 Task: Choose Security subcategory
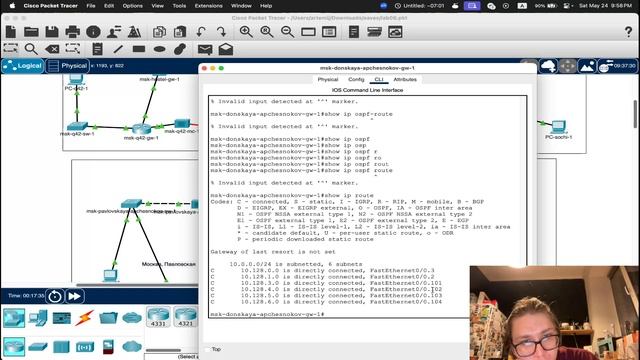tap(108, 347)
